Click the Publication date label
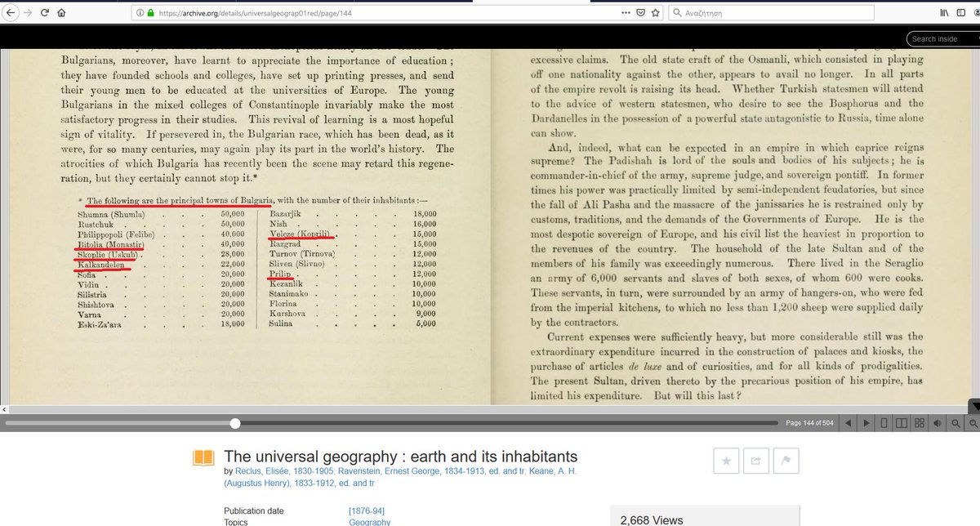The image size is (980, 526). [254, 510]
